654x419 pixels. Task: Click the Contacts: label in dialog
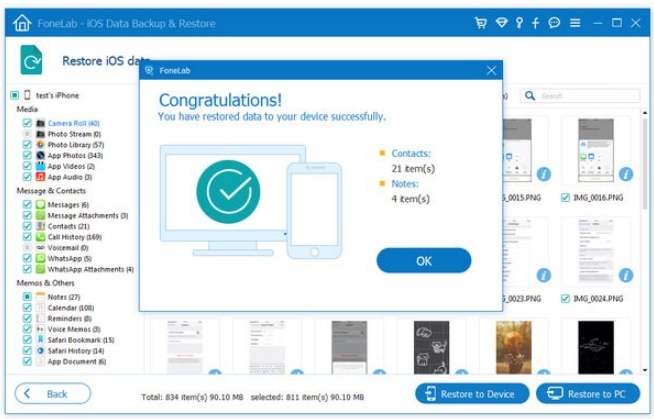coord(411,153)
